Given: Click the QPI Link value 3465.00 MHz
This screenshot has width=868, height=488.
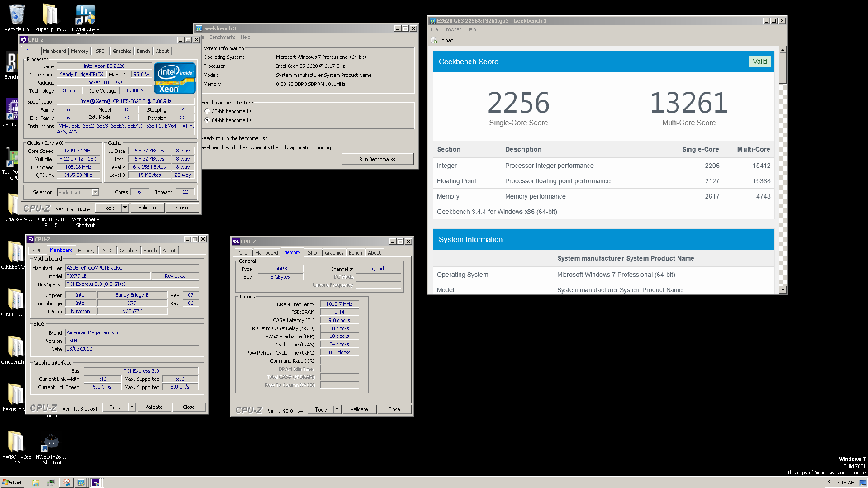Looking at the screenshot, I should tap(78, 175).
